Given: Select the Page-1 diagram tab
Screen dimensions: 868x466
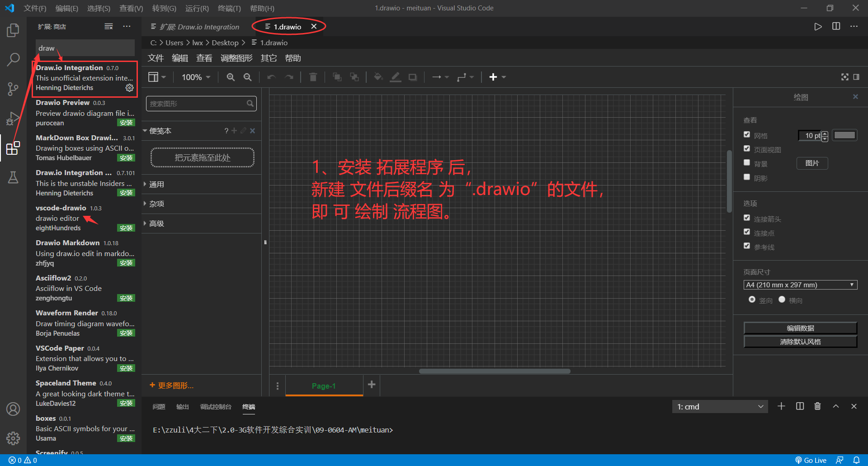Looking at the screenshot, I should click(x=324, y=386).
